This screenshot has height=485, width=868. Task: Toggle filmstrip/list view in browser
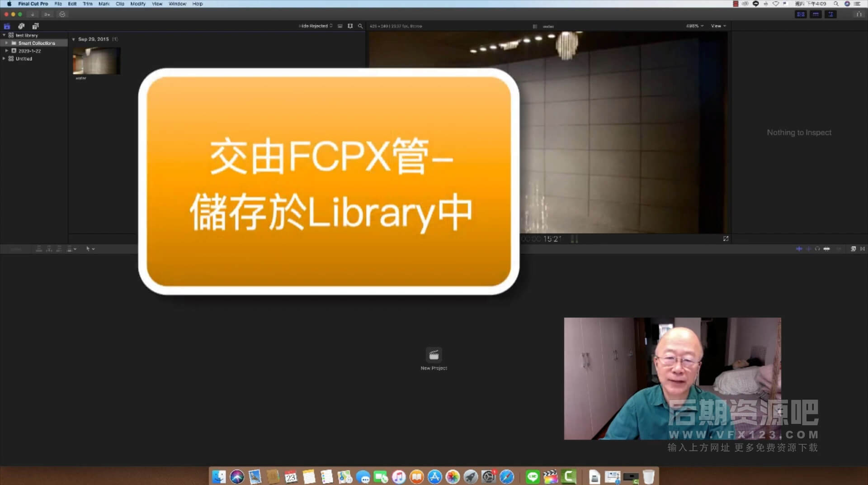coord(340,26)
